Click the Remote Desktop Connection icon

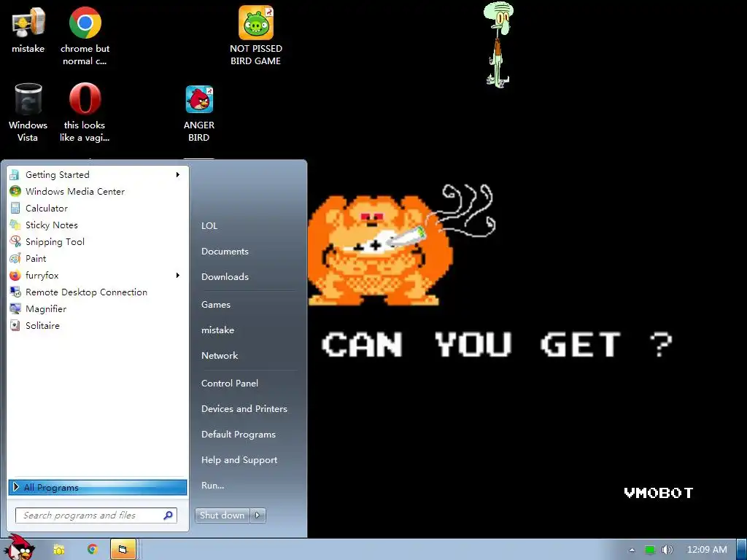coord(15,292)
